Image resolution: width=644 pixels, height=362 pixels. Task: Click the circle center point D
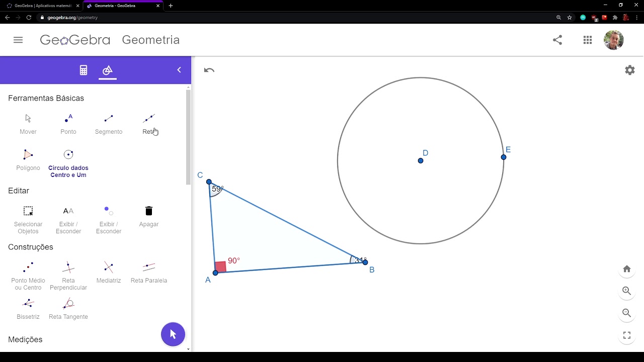click(x=421, y=160)
